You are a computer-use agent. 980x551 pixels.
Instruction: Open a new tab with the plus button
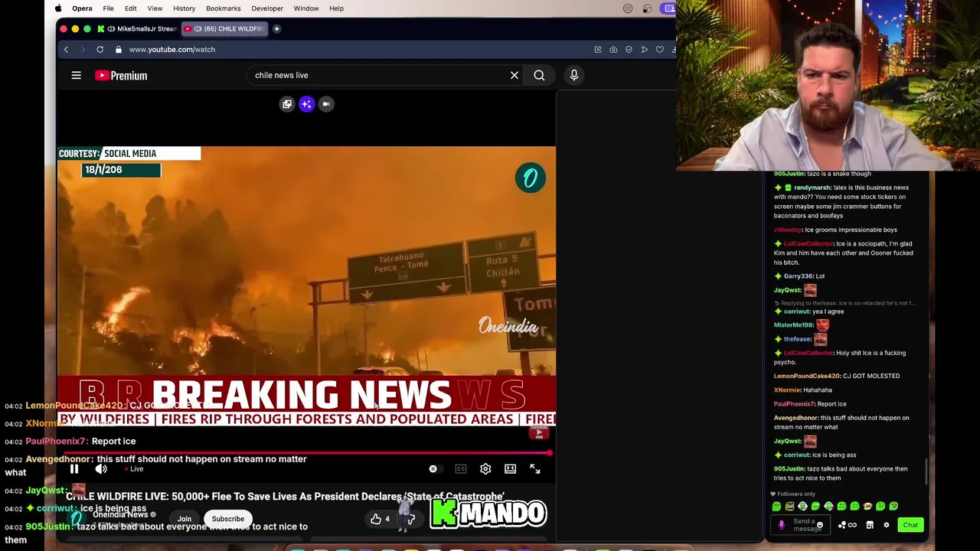coord(276,29)
